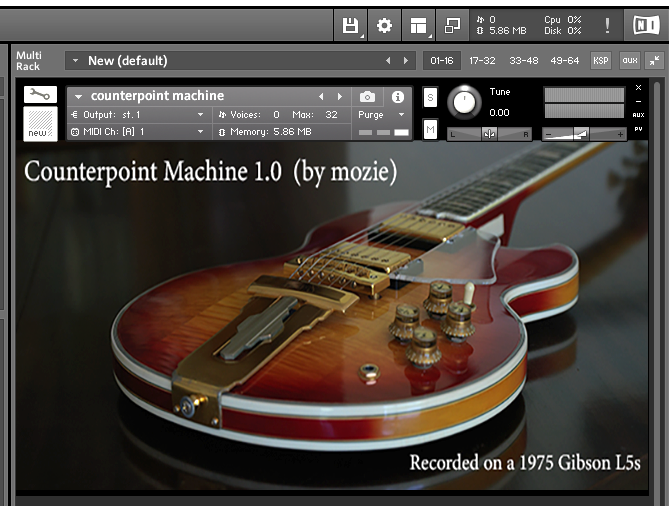Image resolution: width=669 pixels, height=506 pixels.
Task: Switch to rack page 17-32
Action: pos(482,61)
